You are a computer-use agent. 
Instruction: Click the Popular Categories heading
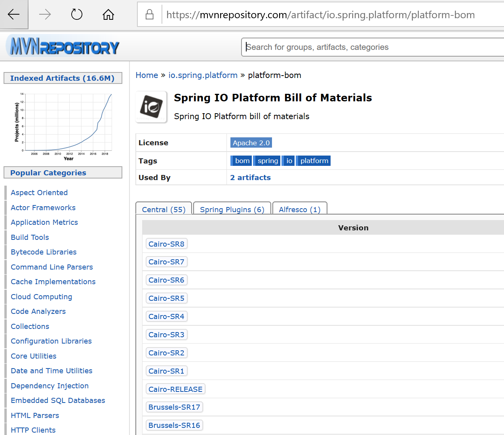point(48,173)
